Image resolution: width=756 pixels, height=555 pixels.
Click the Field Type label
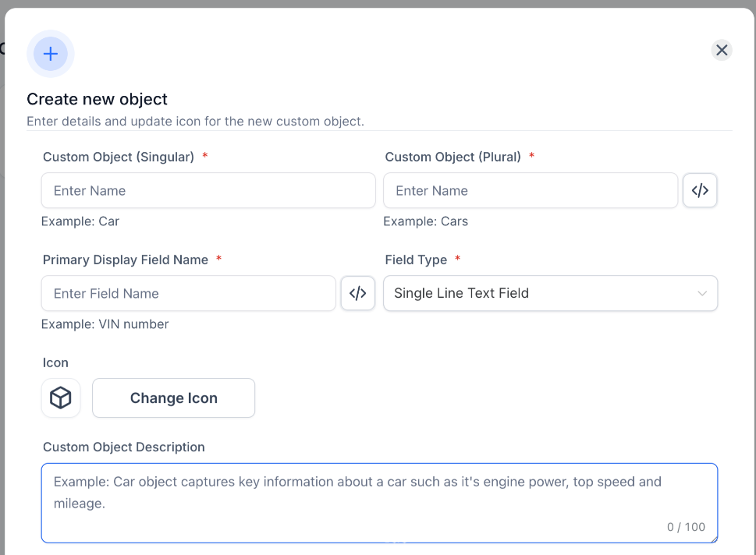tap(416, 260)
